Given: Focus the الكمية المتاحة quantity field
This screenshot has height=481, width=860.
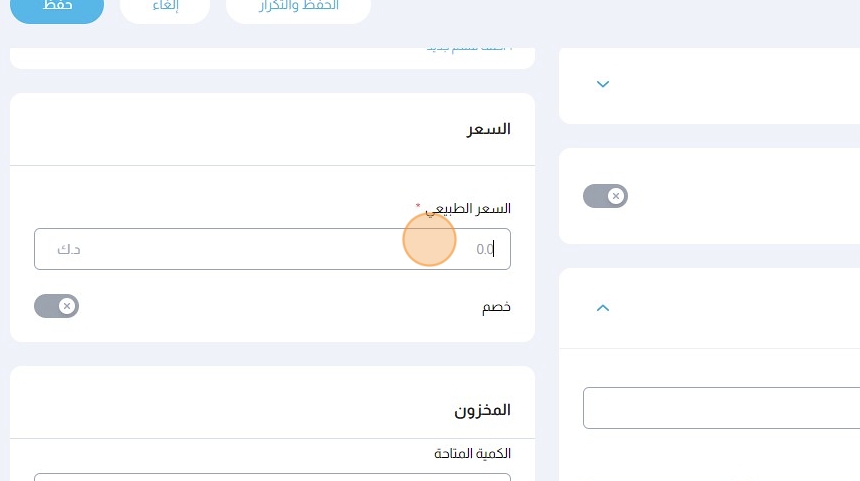Looking at the screenshot, I should (x=272, y=476).
